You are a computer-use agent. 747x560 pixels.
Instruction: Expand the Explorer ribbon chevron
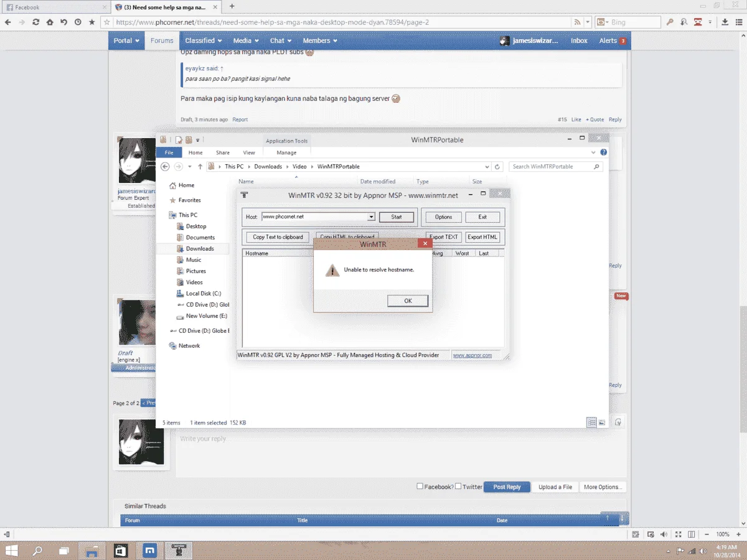coord(593,152)
